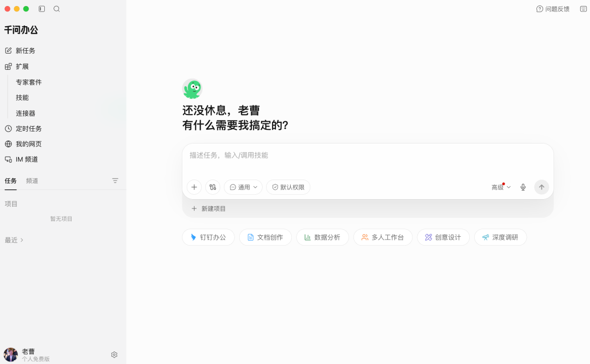Screen dimensions: 590x364
Task: Choose the 深度调研 shortcut chip
Action: coord(500,237)
